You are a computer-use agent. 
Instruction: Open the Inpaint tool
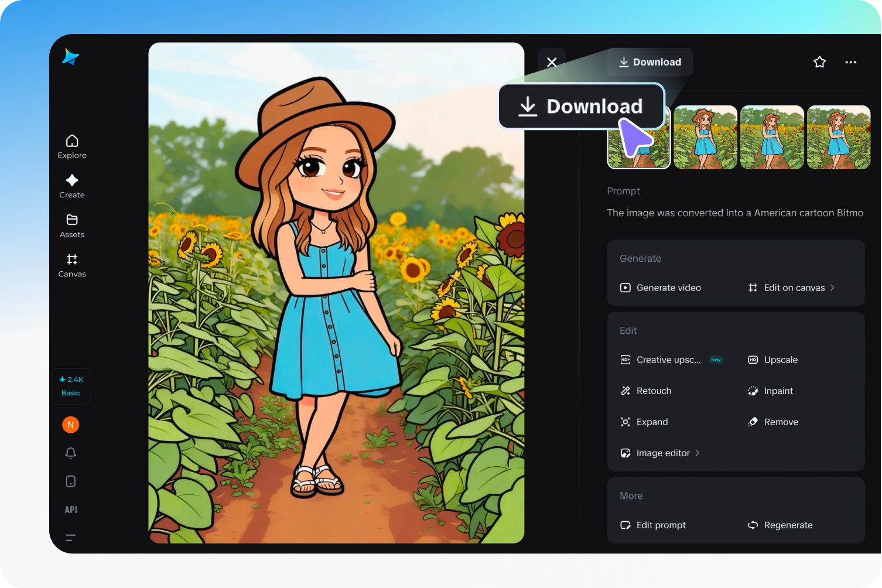point(778,391)
